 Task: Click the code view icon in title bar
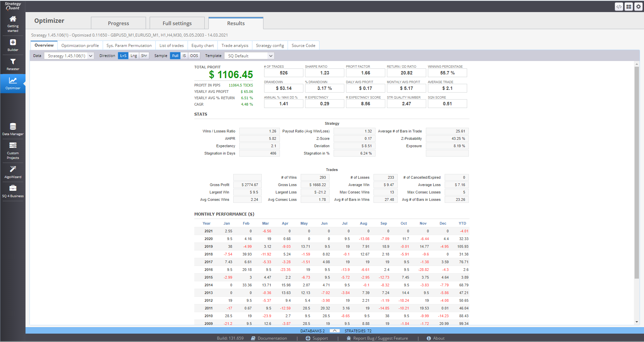(619, 6)
